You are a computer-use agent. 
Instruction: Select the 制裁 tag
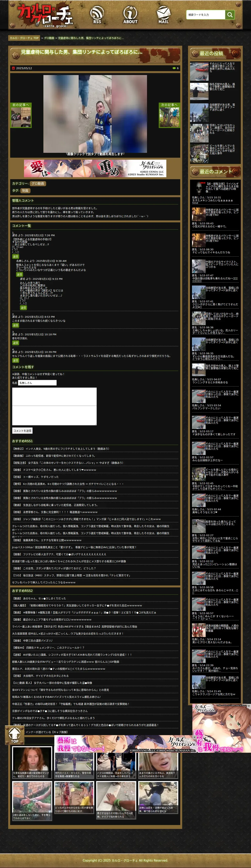click(x=25, y=191)
